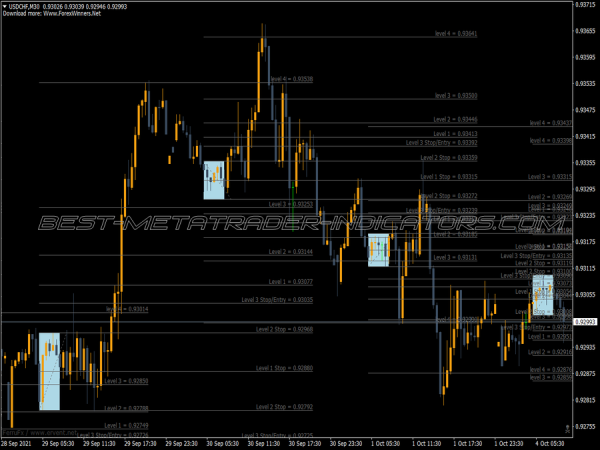600x450 pixels.
Task: Click price scale value 0.93535
Action: tap(585, 83)
